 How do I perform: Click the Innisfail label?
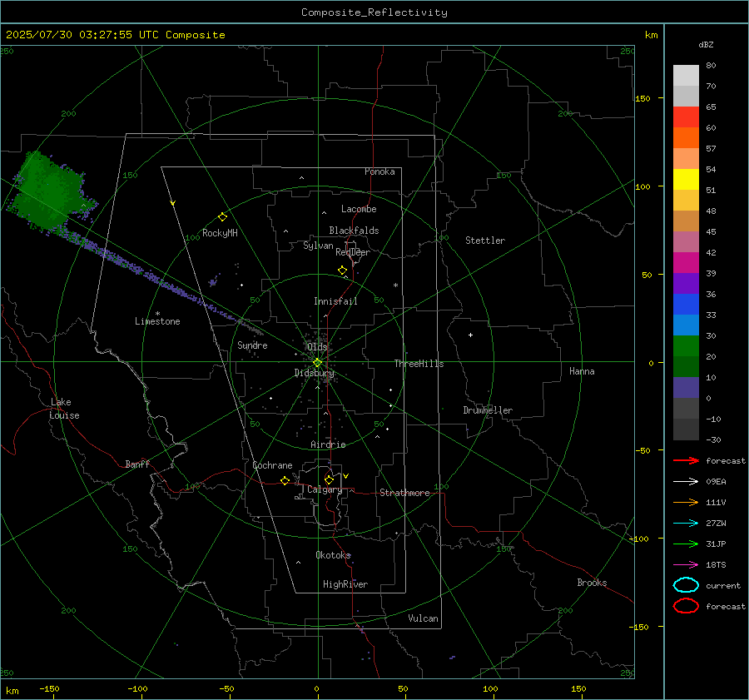pos(335,301)
